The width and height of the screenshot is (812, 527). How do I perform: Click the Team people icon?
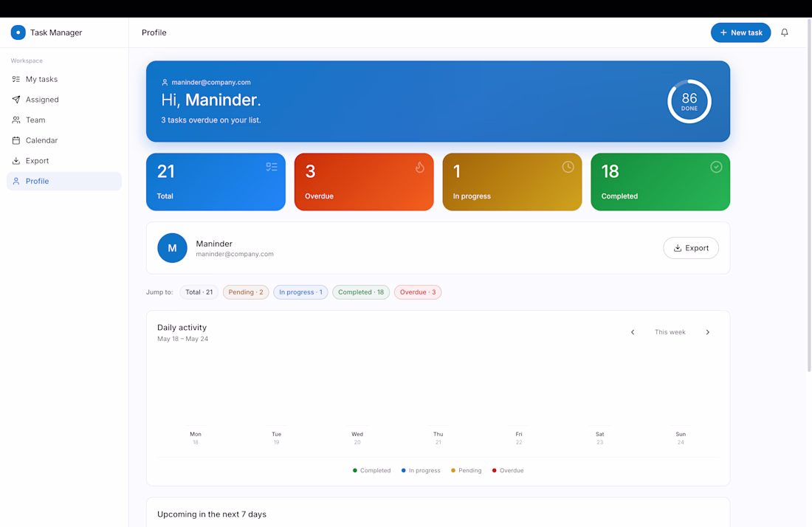[x=16, y=120]
